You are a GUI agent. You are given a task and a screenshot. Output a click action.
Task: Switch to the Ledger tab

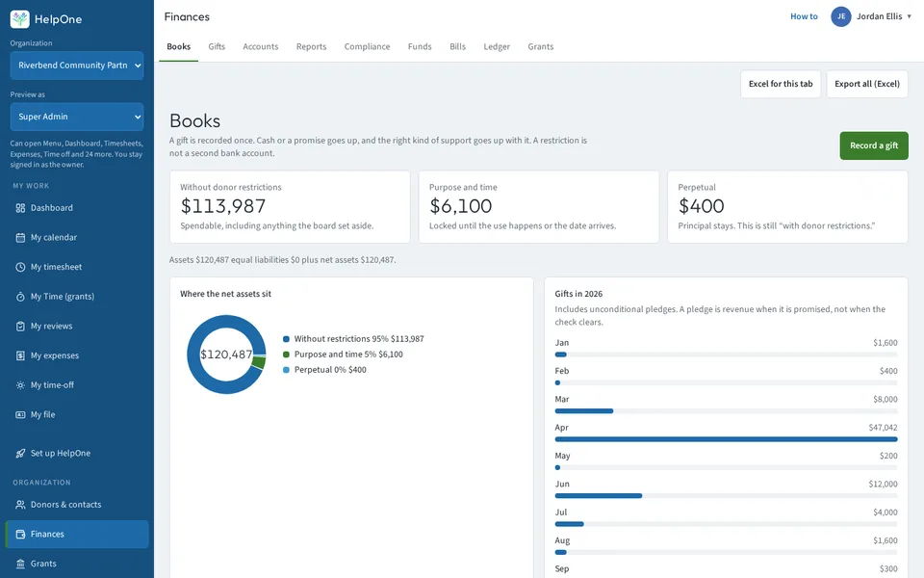pos(497,46)
